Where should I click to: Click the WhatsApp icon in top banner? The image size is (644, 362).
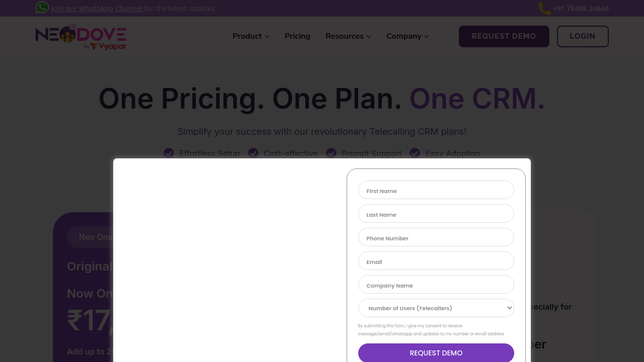click(42, 8)
